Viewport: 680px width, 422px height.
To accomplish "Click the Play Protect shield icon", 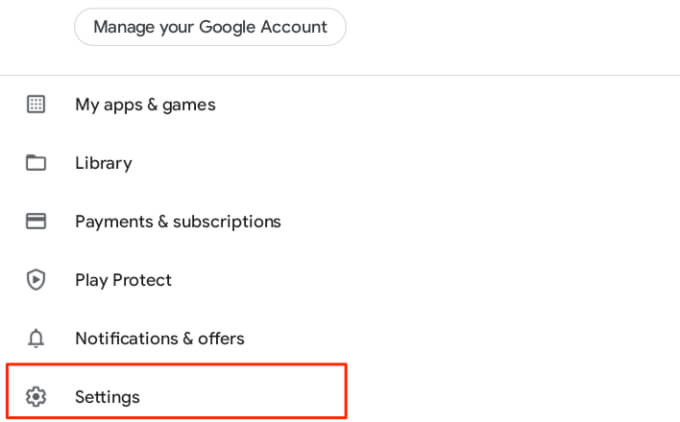I will (x=36, y=280).
